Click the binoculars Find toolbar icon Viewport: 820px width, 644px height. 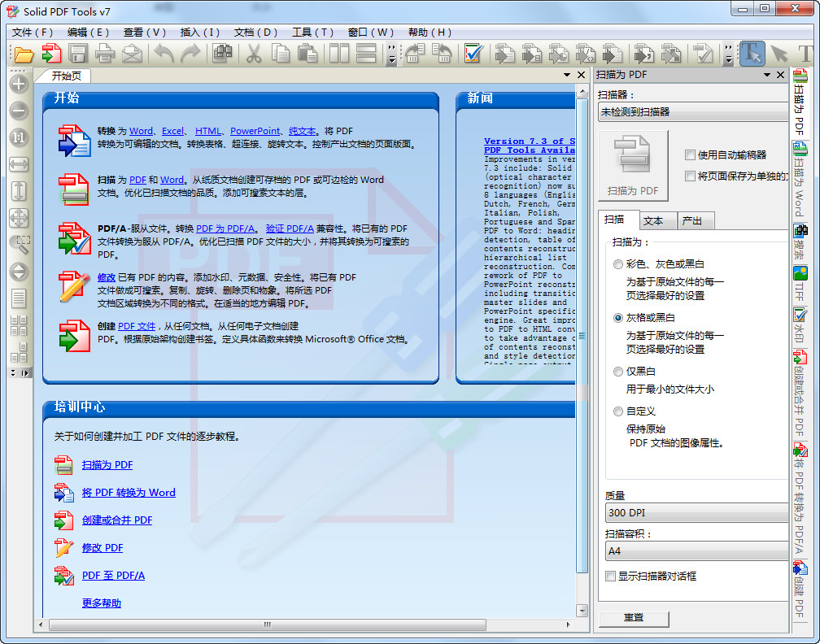click(x=222, y=54)
